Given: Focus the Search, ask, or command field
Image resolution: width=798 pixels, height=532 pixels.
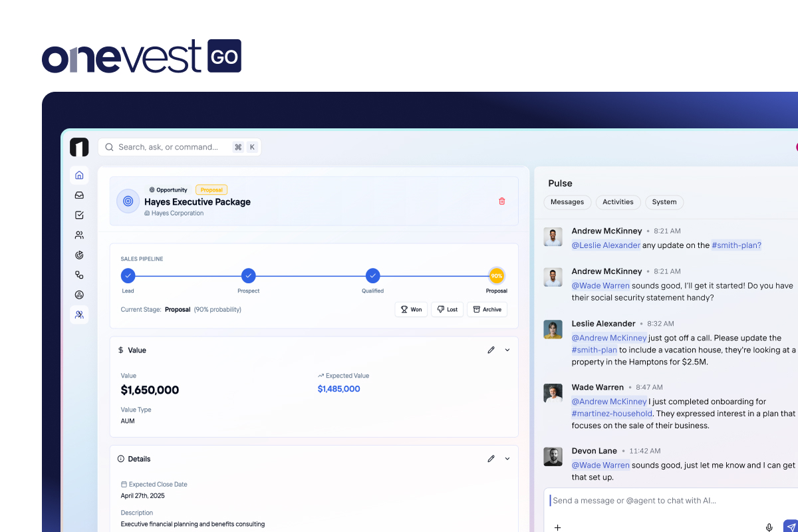Looking at the screenshot, I should click(x=180, y=147).
